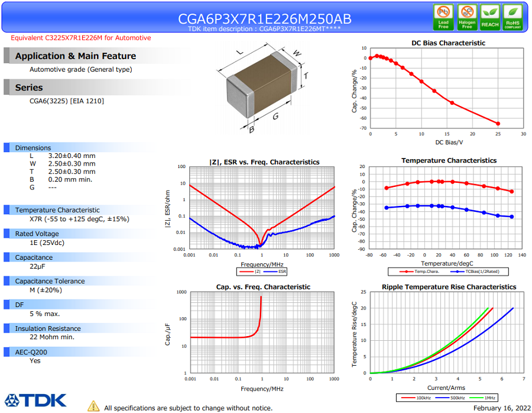
Task: Click the TCBias(1/2Rated) legend entry
Action: pos(475,272)
